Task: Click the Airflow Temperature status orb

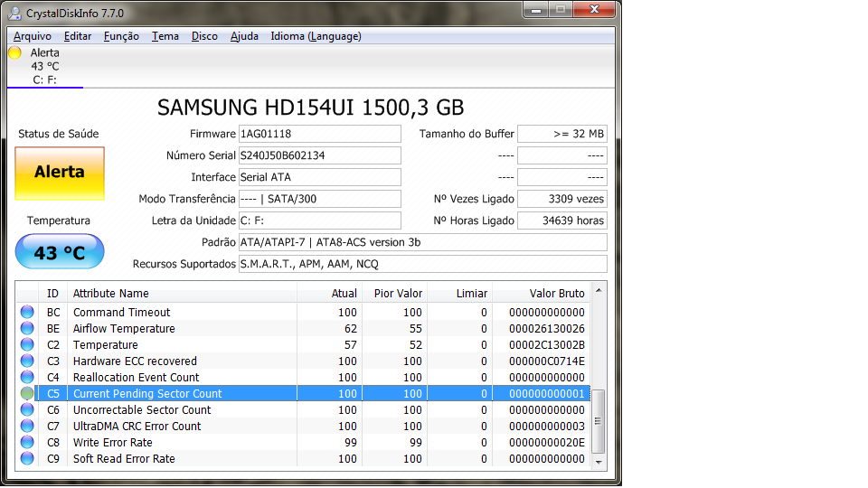Action: [27, 328]
